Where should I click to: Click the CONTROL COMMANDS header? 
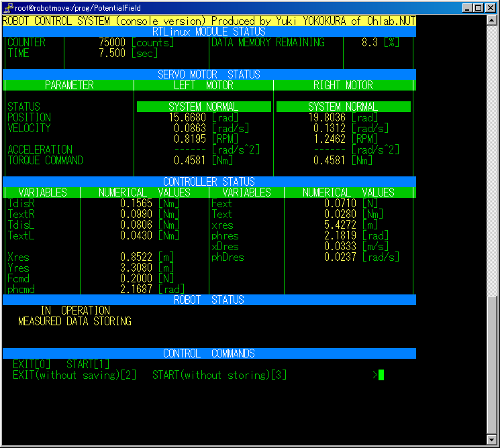[209, 353]
